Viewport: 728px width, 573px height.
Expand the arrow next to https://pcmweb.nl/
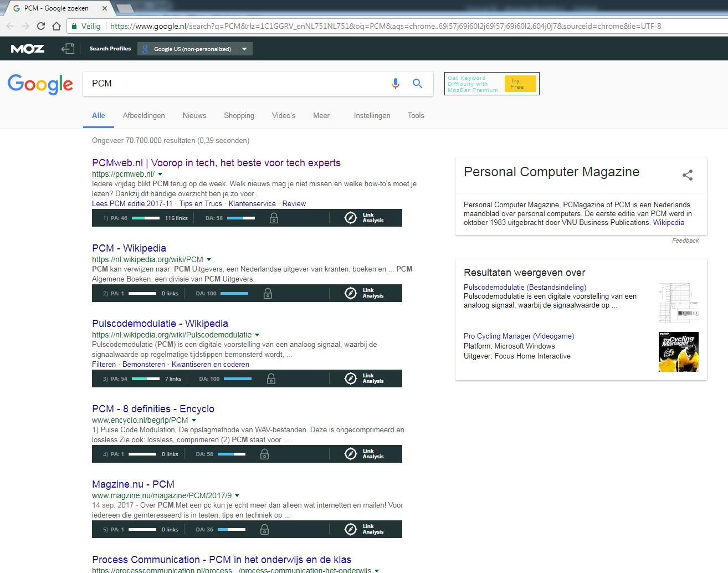point(160,175)
